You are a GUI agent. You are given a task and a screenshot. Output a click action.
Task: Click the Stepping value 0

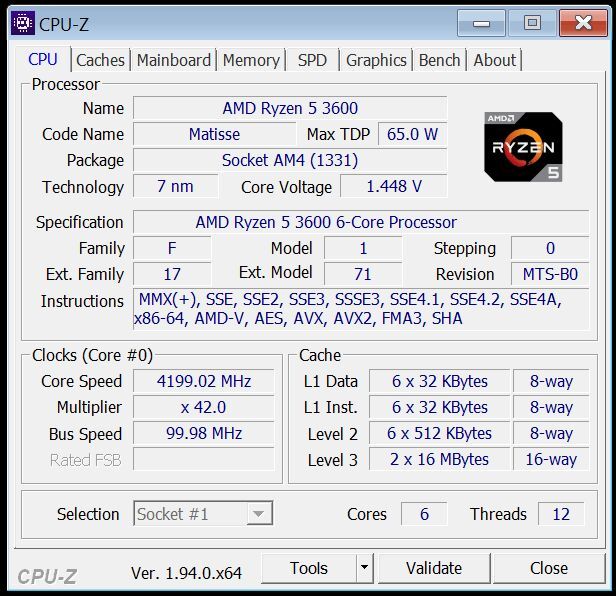[550, 248]
